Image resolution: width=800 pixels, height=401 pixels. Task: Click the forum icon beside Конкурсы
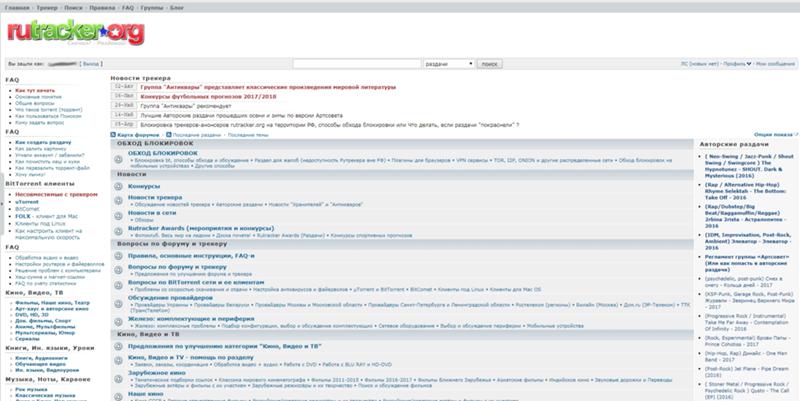pos(118,187)
